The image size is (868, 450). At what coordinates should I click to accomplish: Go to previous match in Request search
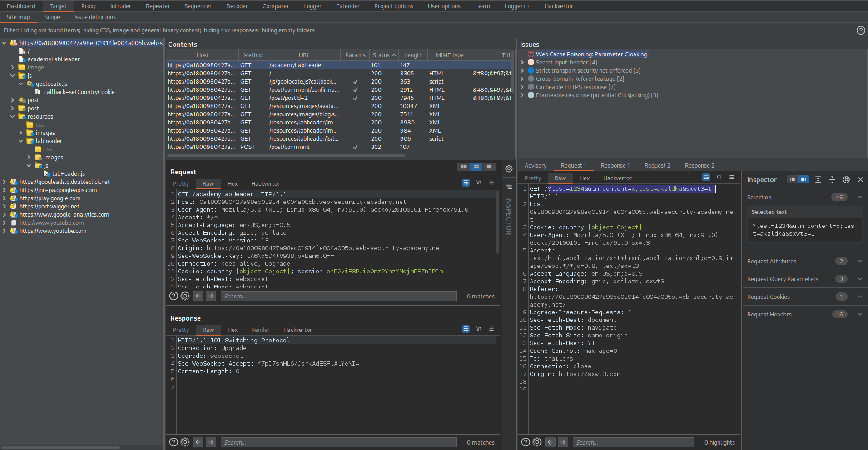(x=198, y=296)
